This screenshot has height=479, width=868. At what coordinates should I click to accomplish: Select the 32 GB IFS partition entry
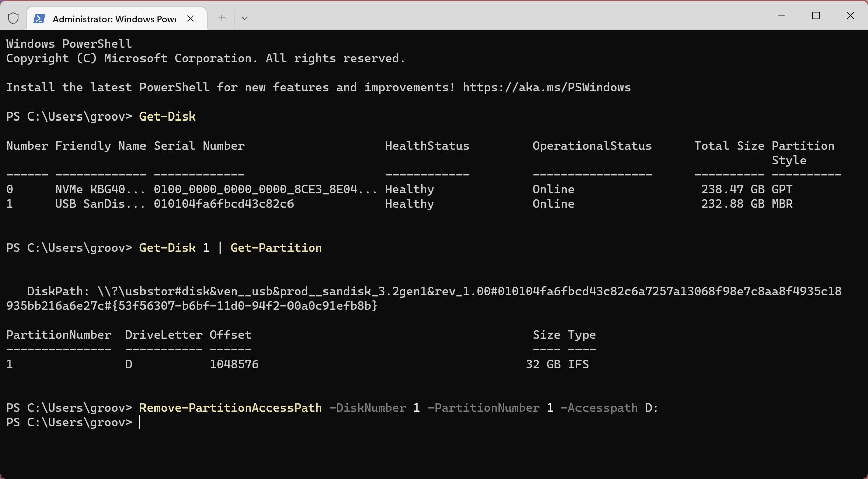coord(557,364)
